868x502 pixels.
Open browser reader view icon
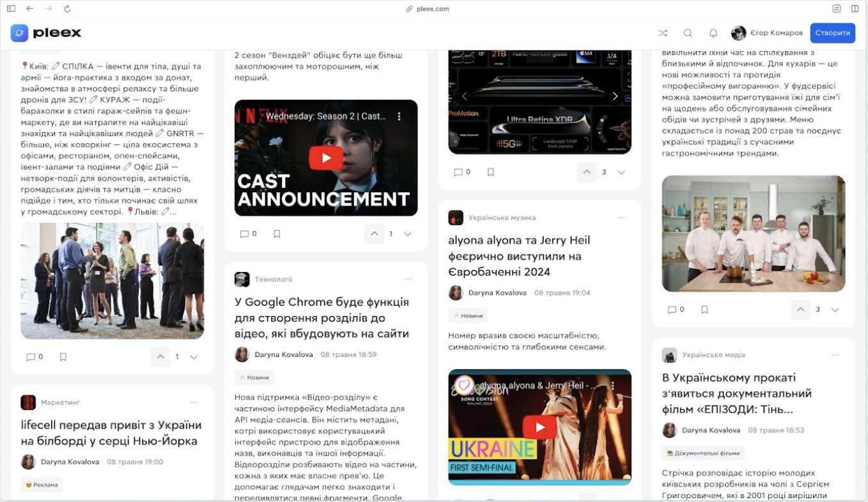click(x=837, y=9)
